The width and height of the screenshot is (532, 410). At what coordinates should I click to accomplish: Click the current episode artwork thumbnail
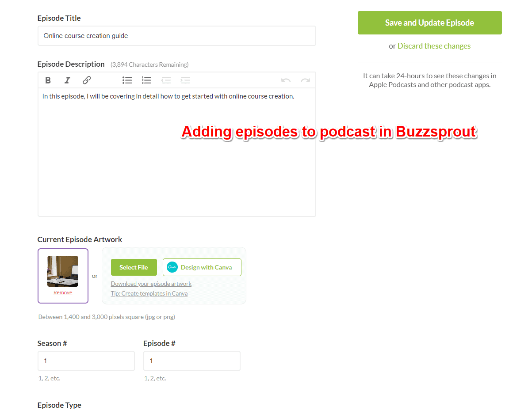click(63, 270)
